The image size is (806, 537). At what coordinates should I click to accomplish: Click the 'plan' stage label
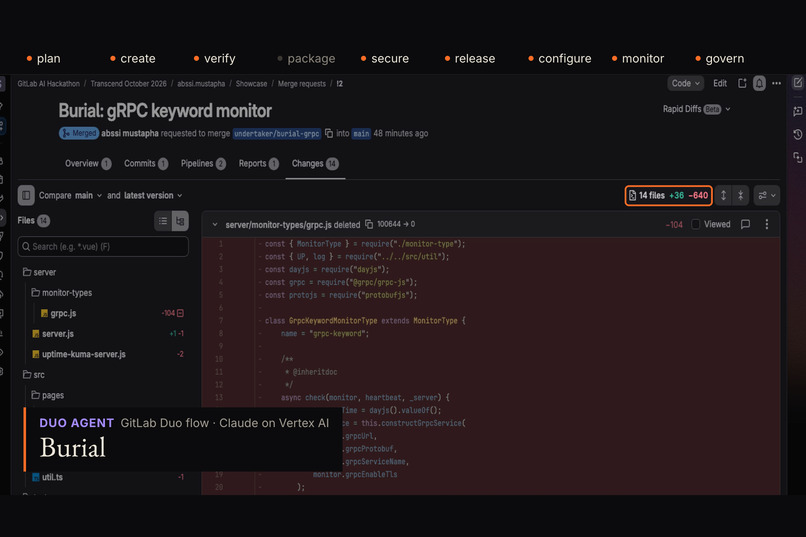(x=49, y=59)
